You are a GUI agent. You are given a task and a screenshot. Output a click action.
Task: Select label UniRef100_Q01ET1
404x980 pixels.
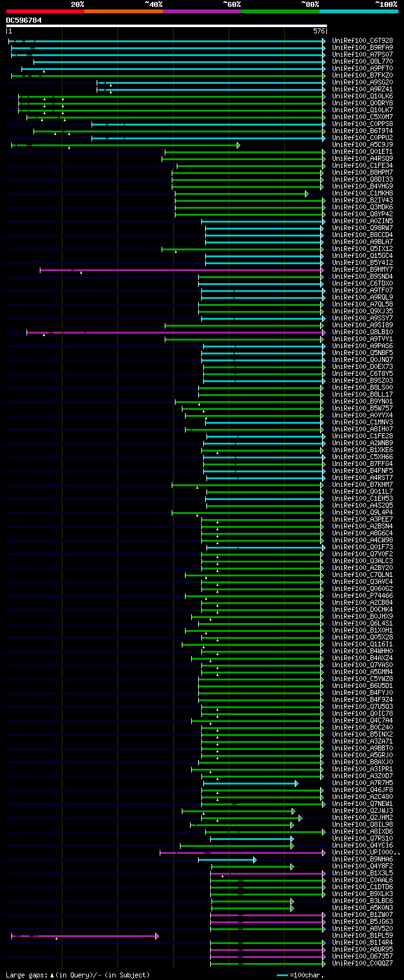coord(362,152)
